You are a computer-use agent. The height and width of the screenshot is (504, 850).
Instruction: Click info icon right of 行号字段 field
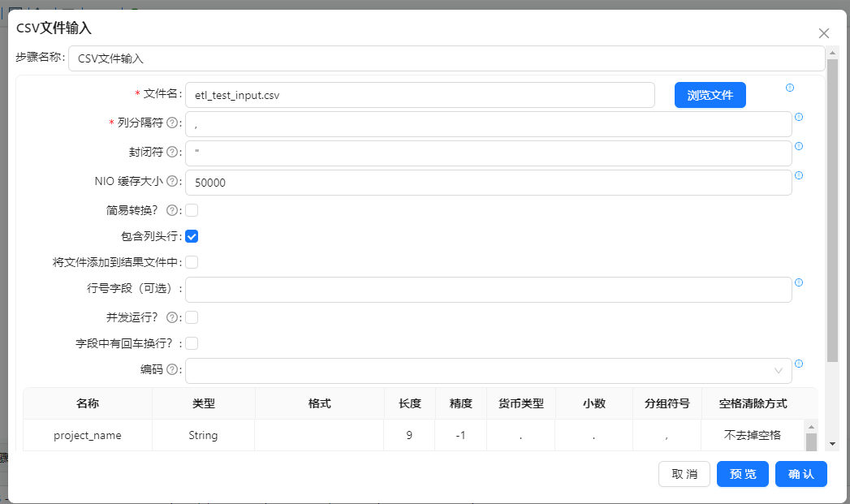pyautogui.click(x=799, y=282)
